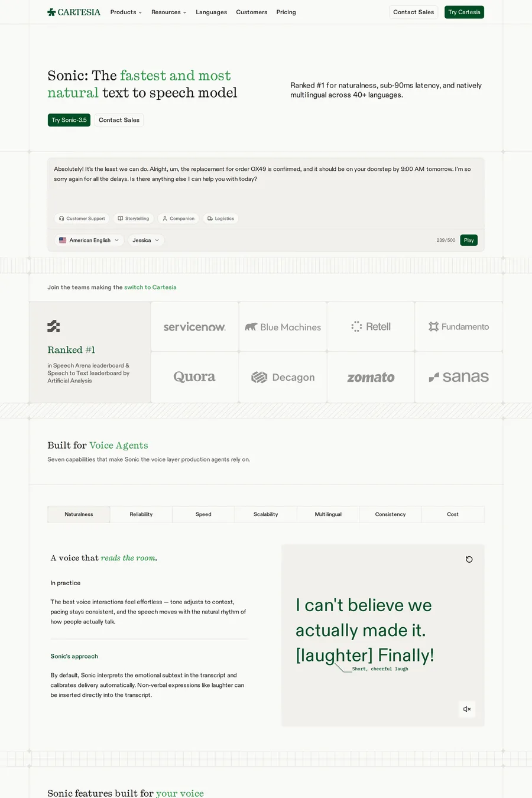This screenshot has width=532, height=798.
Task: Click the ServiceNow customer logo
Action: point(194,327)
